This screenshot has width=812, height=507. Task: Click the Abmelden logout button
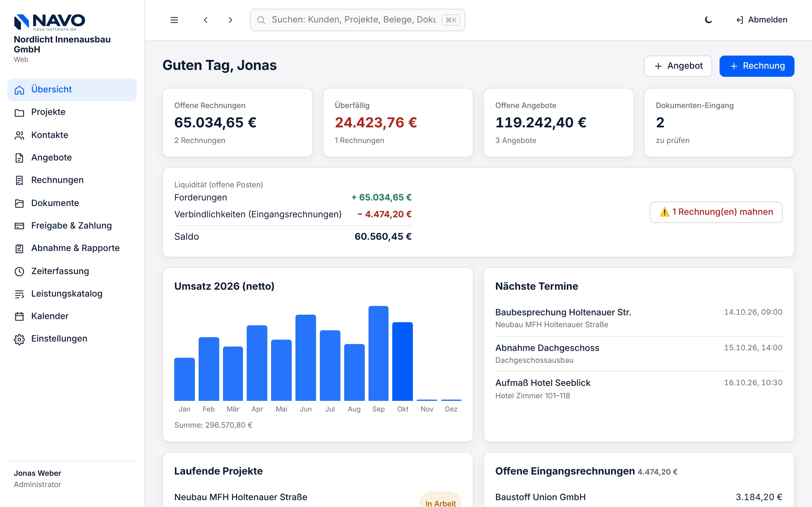[x=762, y=20]
